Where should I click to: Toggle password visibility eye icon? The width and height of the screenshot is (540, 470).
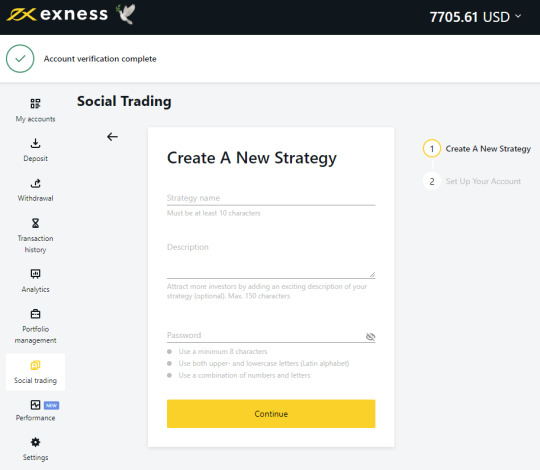tap(370, 336)
